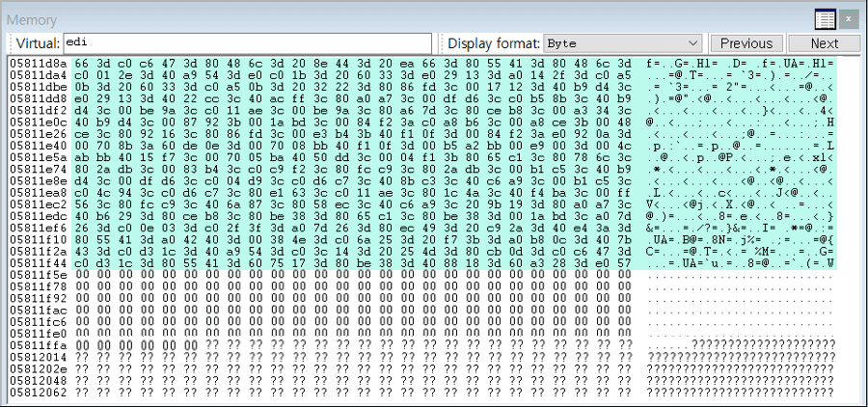Select address 05812048 row label
The height and width of the screenshot is (407, 868).
39,380
